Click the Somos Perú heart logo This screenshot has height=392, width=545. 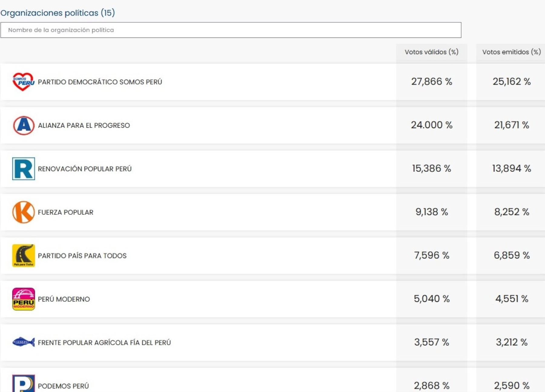tap(23, 82)
